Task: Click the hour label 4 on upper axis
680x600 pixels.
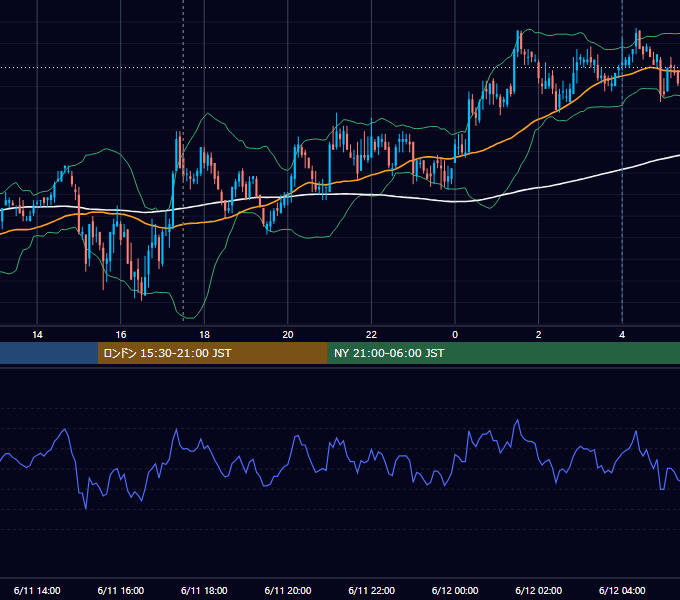Action: coord(622,335)
